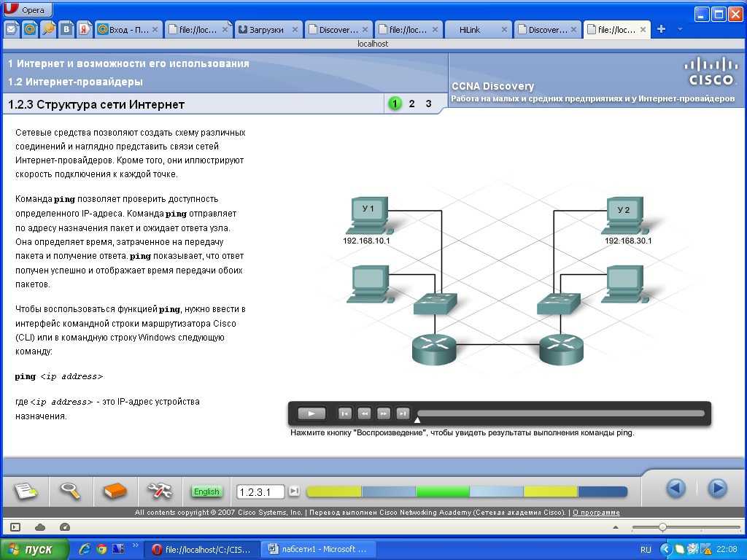The width and height of the screenshot is (747, 560).
Task: Open the 'О программе' link
Action: pyautogui.click(x=596, y=513)
